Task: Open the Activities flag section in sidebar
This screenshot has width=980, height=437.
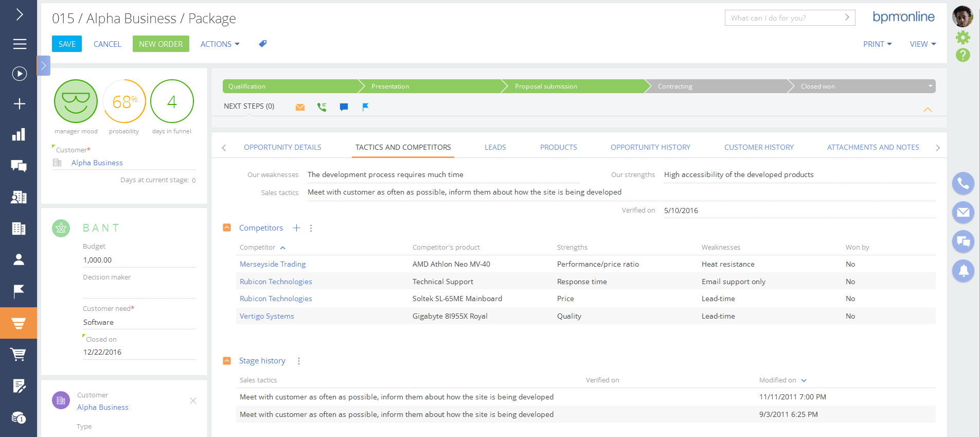Action: 19,291
